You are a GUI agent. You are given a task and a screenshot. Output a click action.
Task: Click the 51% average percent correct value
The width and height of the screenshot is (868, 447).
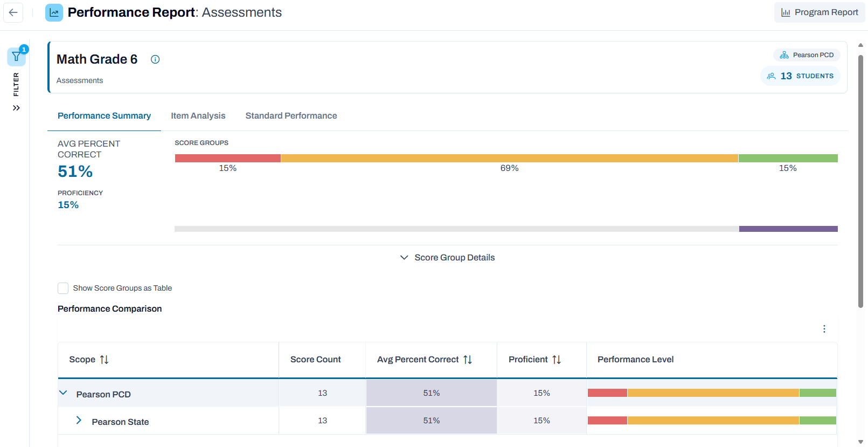tap(75, 171)
